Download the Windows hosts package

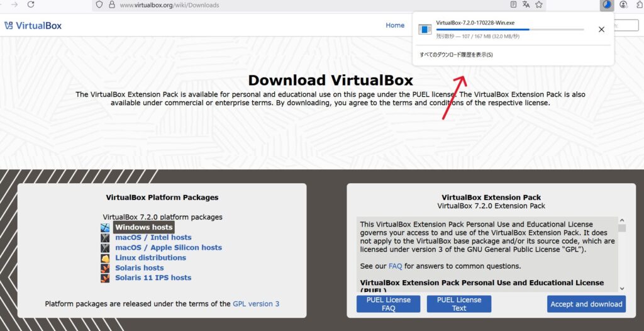tap(143, 227)
